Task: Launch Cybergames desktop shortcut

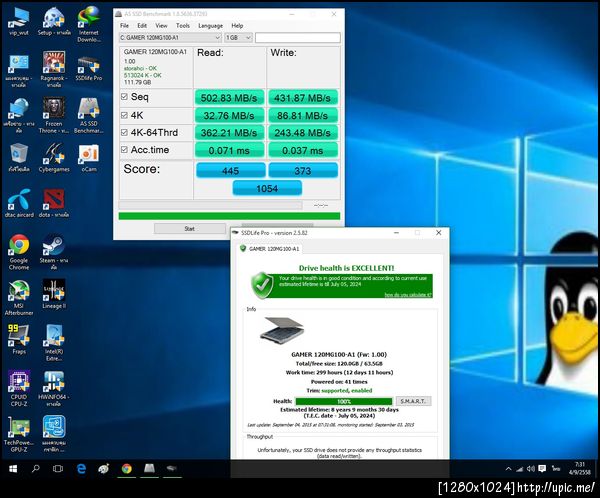Action: 54,158
